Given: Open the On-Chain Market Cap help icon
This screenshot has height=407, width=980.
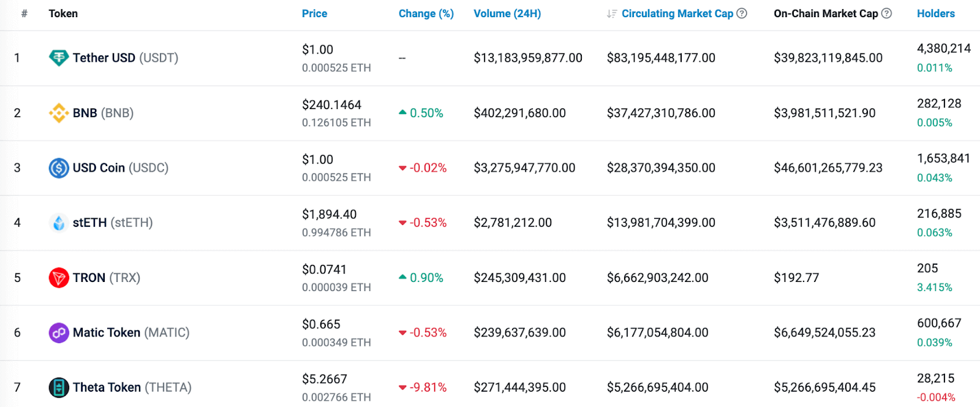Looking at the screenshot, I should tap(886, 13).
